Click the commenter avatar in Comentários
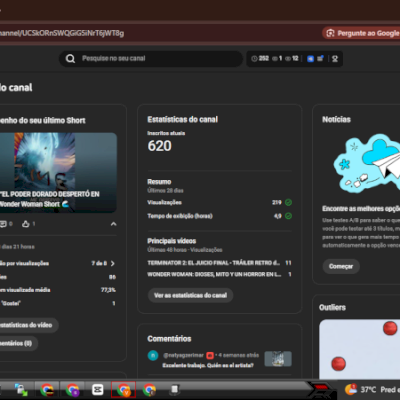400x400 pixels. (x=153, y=355)
